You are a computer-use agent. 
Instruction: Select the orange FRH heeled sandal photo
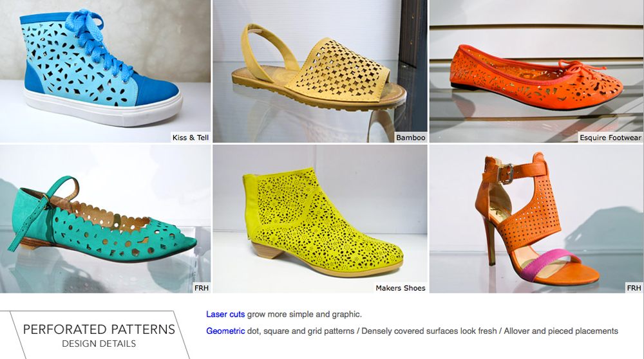[x=536, y=219]
